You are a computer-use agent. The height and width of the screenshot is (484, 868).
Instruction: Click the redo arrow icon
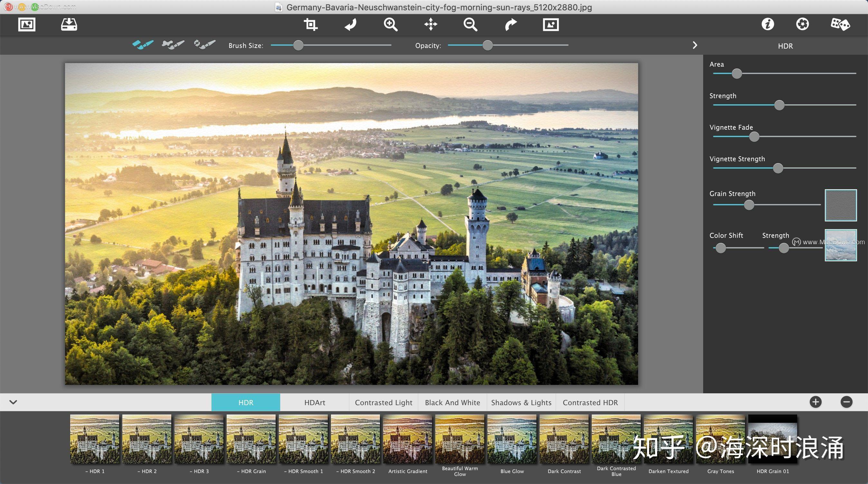pos(511,24)
